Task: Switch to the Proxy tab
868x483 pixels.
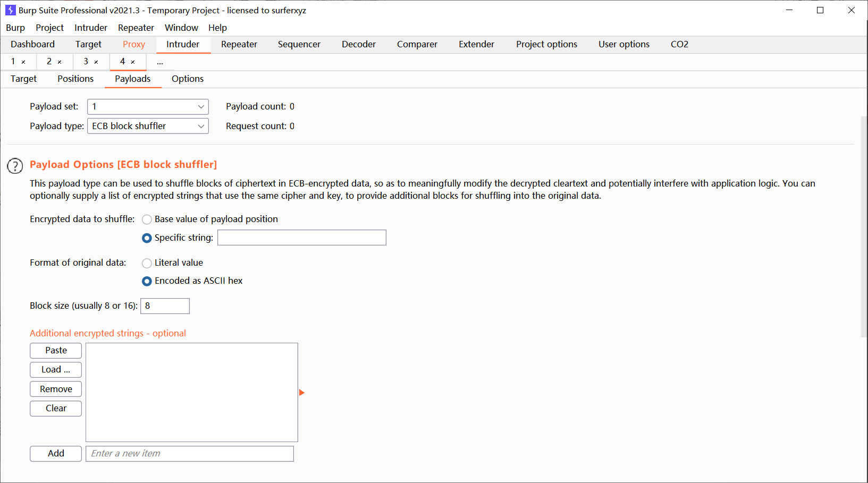Action: pyautogui.click(x=134, y=45)
